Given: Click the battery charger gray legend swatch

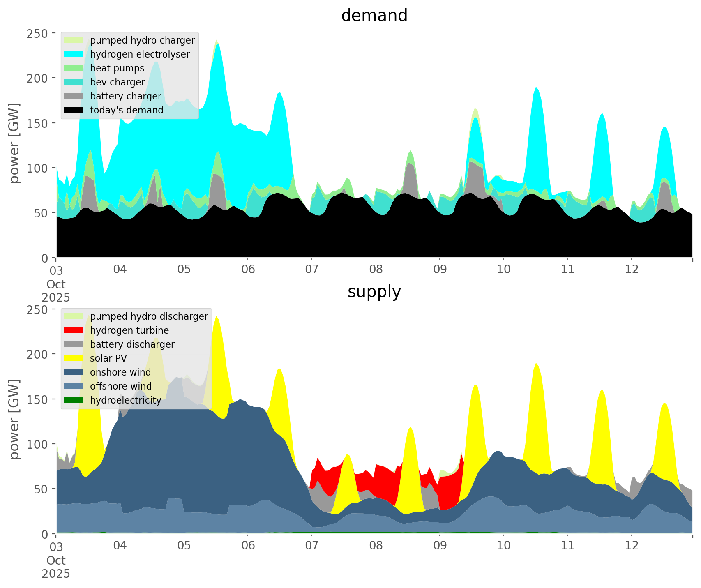Looking at the screenshot, I should [74, 96].
